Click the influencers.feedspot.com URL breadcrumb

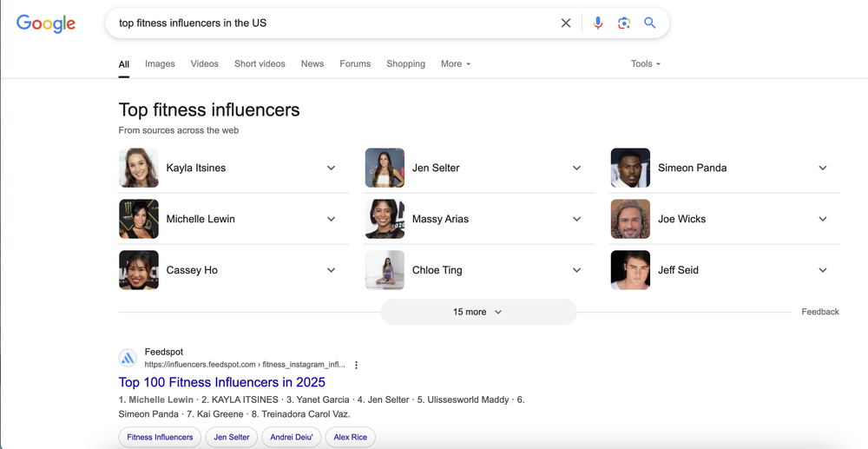(245, 365)
